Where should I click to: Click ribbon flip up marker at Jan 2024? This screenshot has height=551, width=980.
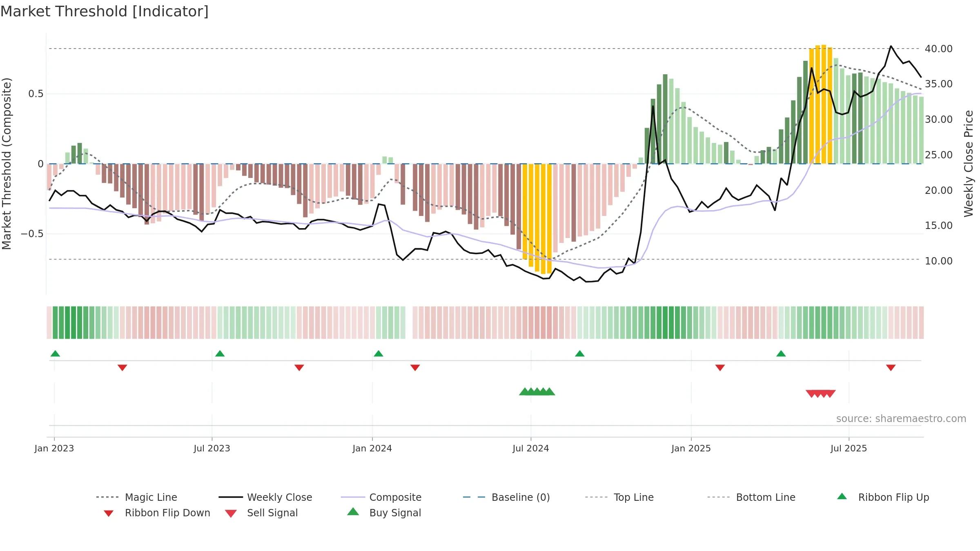(379, 353)
